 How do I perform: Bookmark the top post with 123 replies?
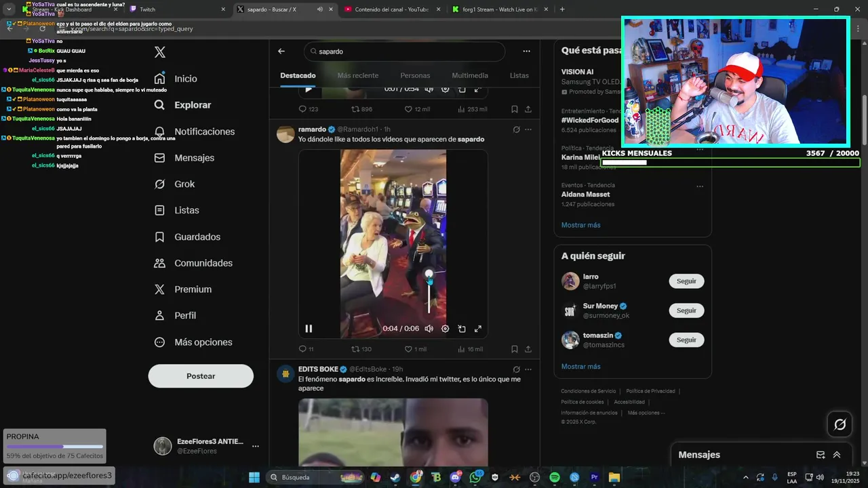(x=515, y=109)
